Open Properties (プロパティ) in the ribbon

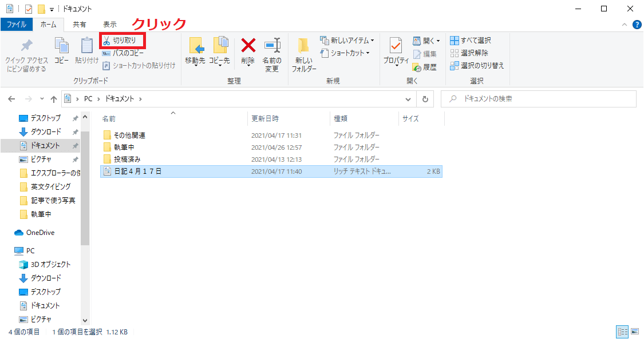point(396,51)
